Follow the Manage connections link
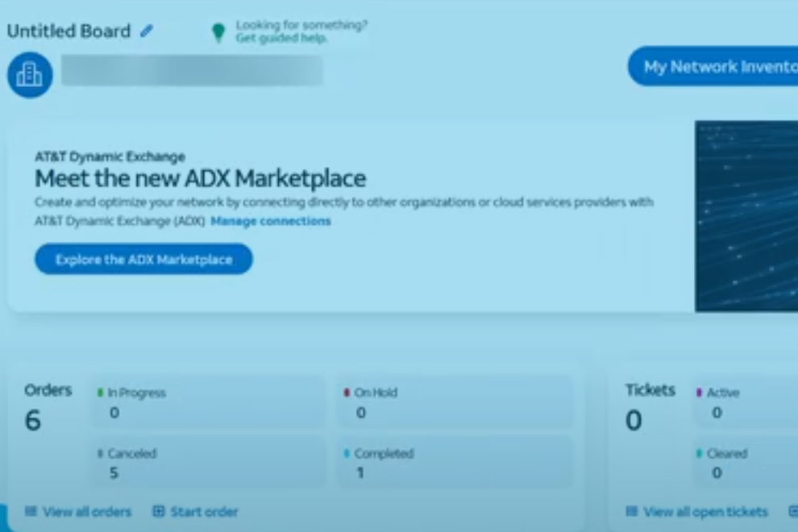This screenshot has height=532, width=798. click(x=271, y=221)
